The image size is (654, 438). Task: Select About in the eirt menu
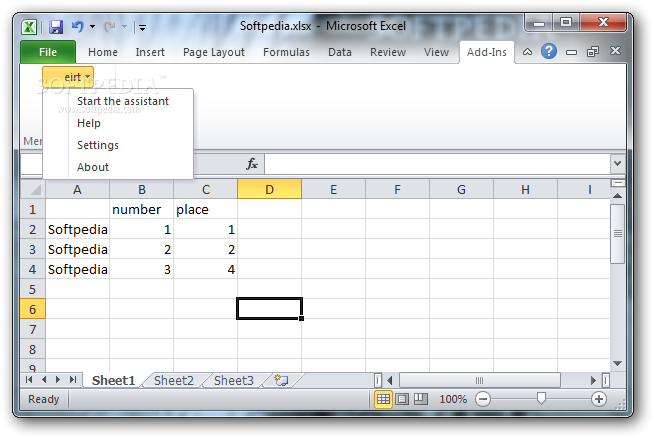(x=93, y=167)
